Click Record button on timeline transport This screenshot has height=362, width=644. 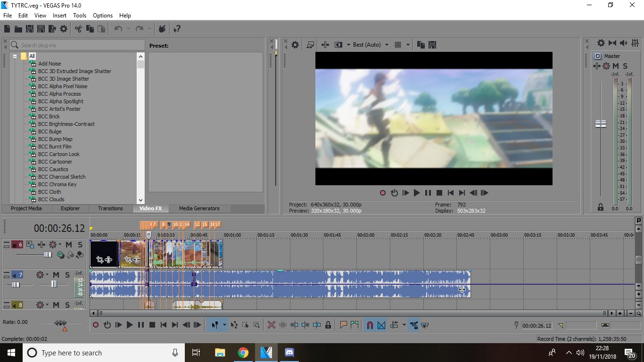click(x=96, y=325)
